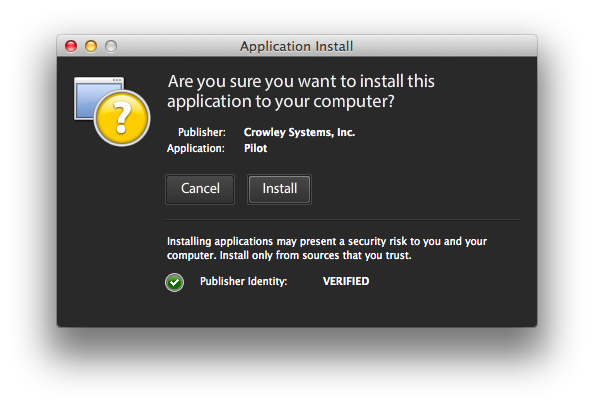594x406 pixels.
Task: Minimize the dialog with the yellow button
Action: (91, 46)
